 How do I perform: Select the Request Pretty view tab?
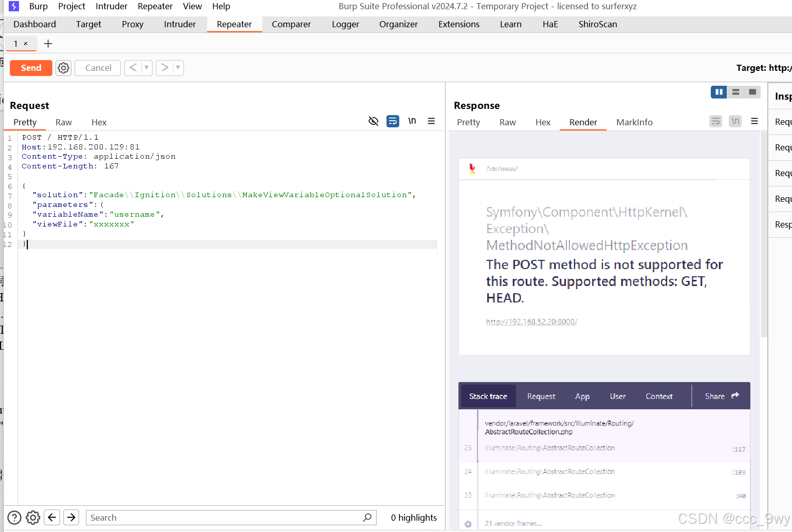click(x=25, y=122)
